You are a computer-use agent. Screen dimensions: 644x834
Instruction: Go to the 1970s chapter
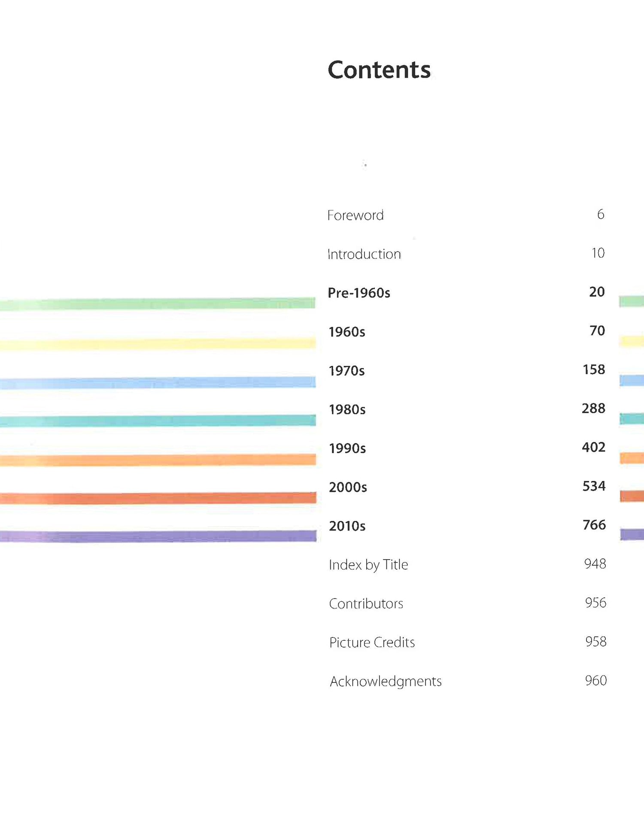click(346, 371)
